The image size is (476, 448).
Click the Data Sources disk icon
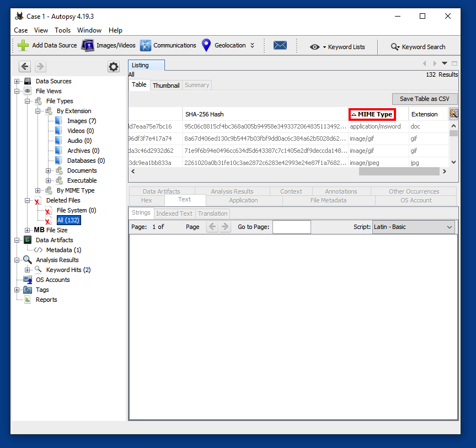tap(28, 81)
